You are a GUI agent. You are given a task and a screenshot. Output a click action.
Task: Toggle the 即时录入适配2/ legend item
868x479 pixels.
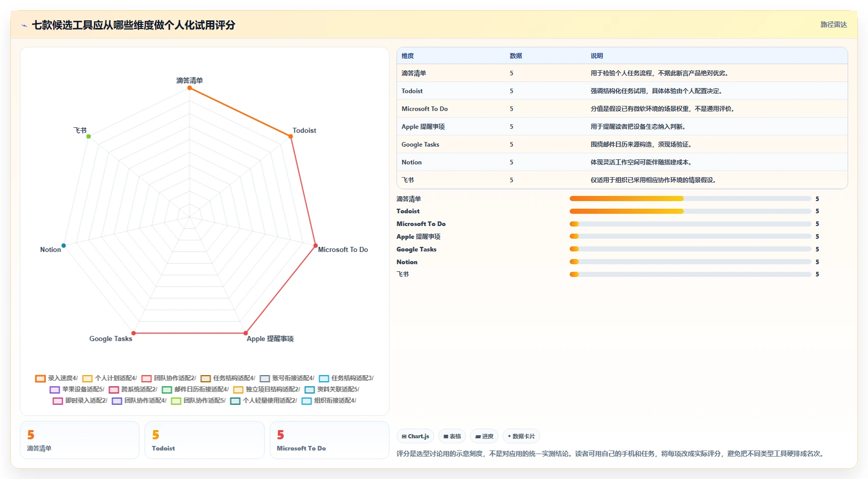point(80,401)
